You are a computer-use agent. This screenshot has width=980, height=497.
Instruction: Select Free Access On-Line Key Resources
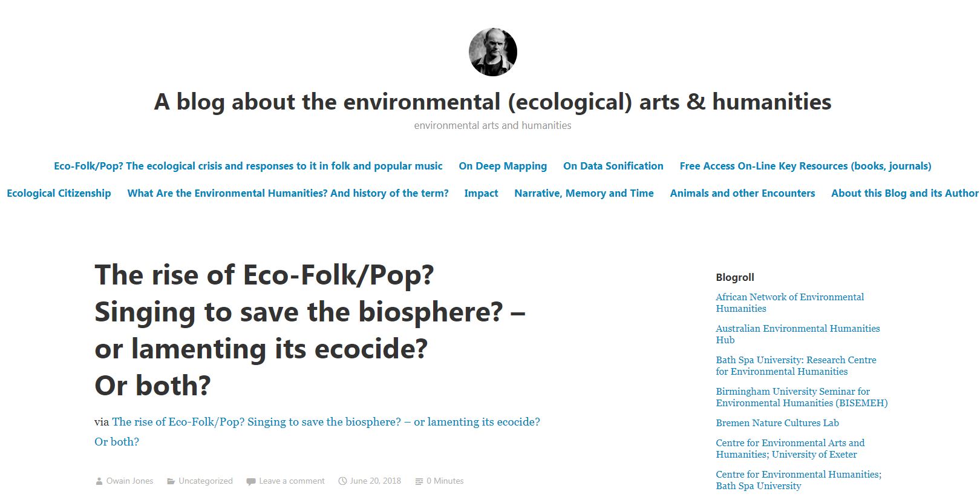(x=805, y=166)
